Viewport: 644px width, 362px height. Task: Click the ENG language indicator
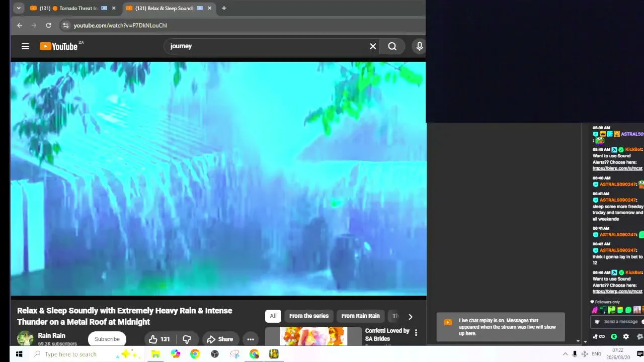click(597, 354)
